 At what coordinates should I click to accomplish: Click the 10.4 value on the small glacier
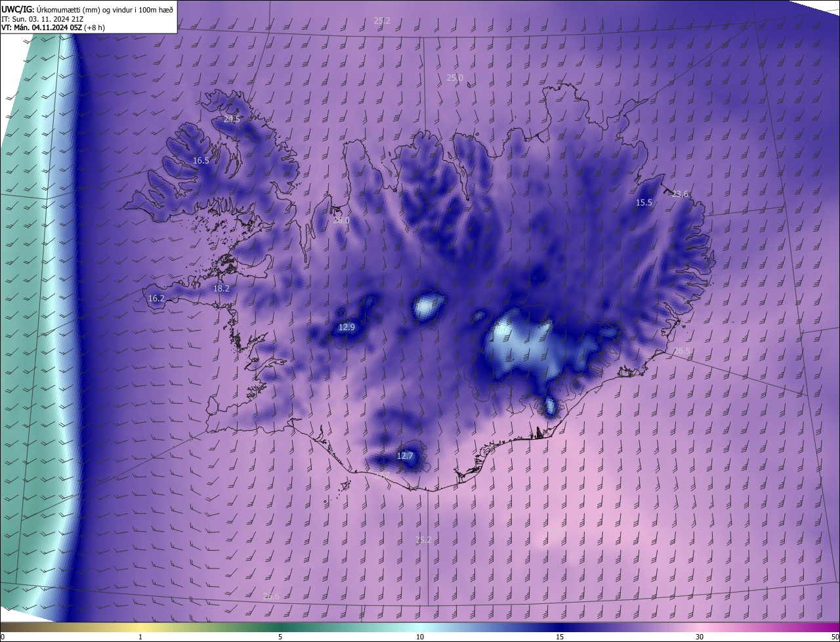[x=425, y=306]
